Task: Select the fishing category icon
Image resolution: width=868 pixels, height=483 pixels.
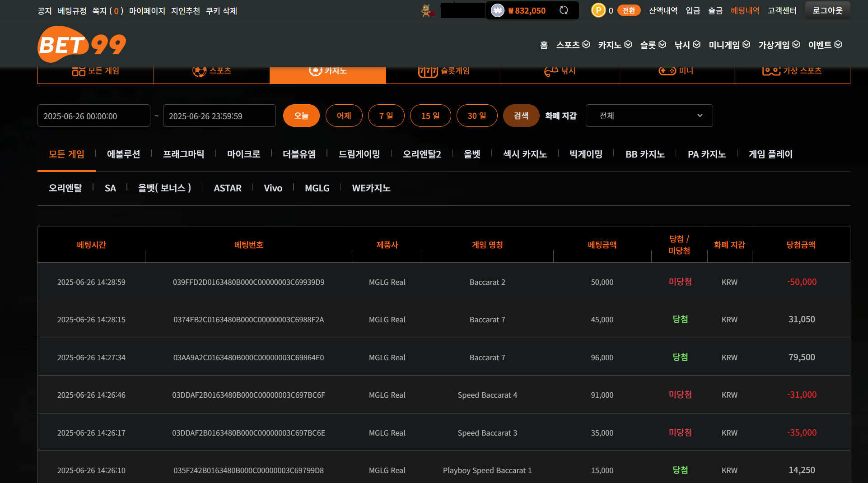Action: tap(551, 71)
